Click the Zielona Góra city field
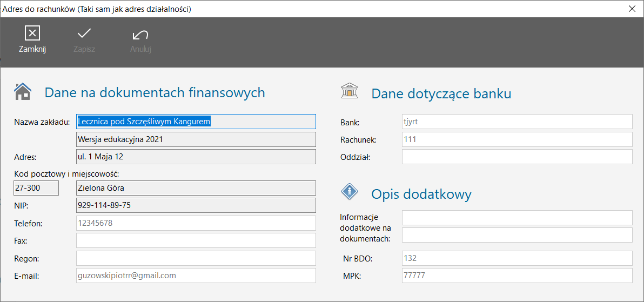This screenshot has width=644, height=302. (196, 188)
